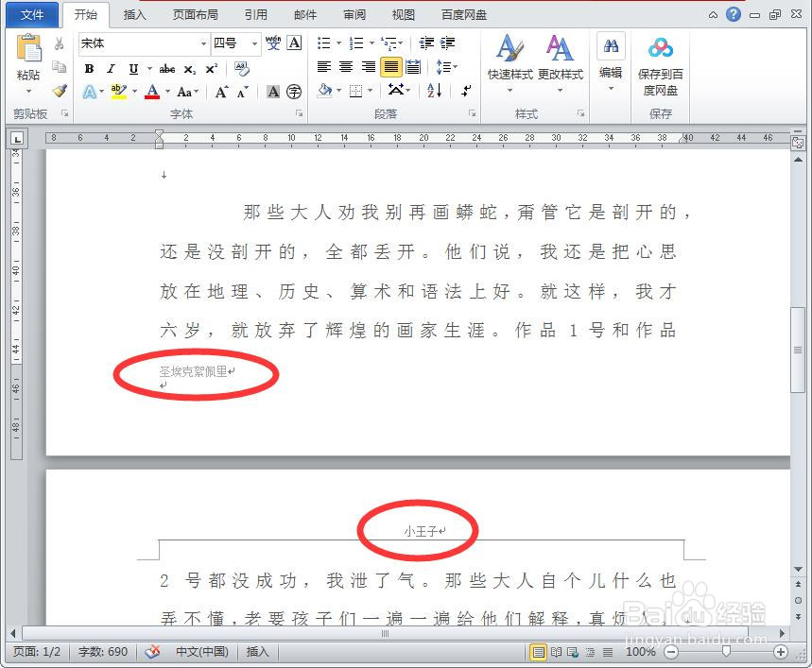This screenshot has width=812, height=668.
Task: Expand the borders dropdown arrow
Action: (371, 91)
